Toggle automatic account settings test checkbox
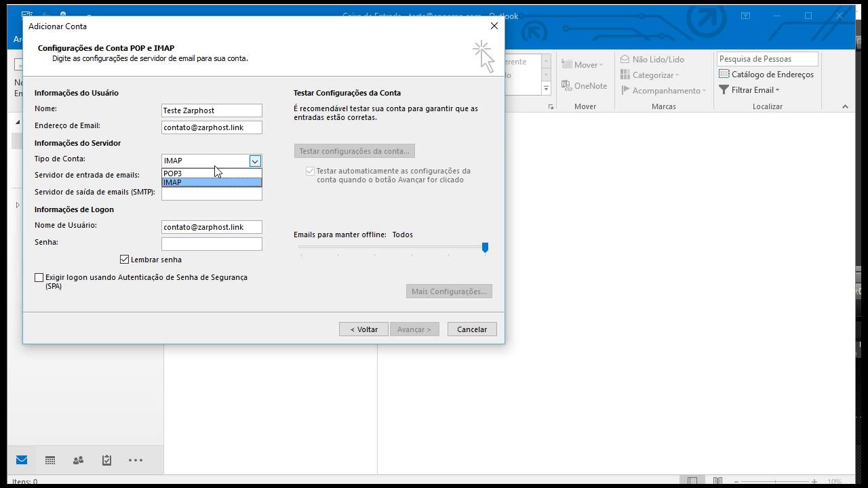This screenshot has width=868, height=488. tap(310, 171)
